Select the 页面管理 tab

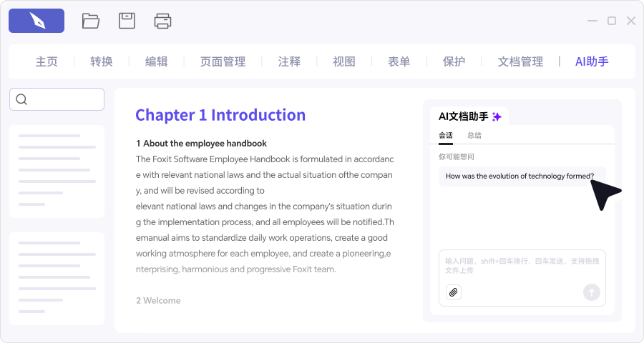coord(223,61)
